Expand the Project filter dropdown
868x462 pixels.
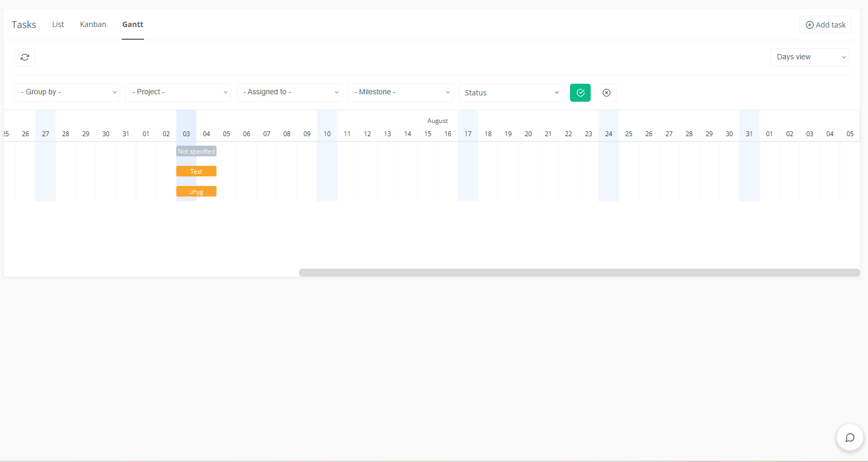coord(178,92)
